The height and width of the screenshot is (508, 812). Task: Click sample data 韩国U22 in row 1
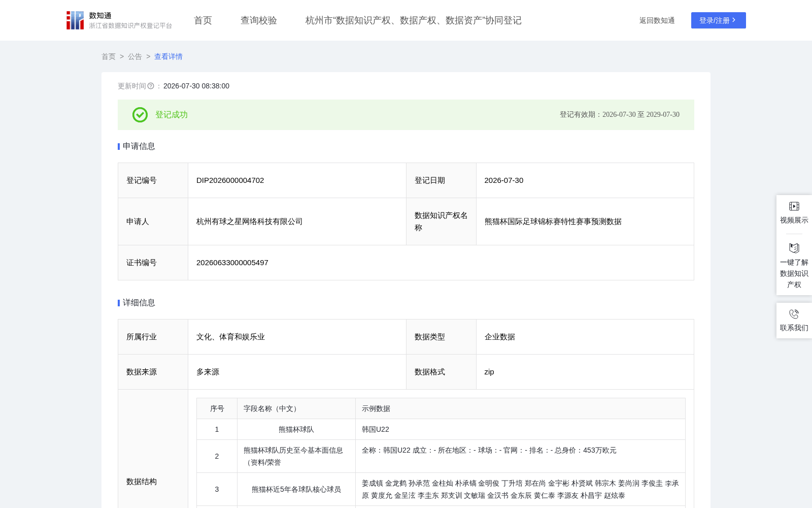click(376, 429)
